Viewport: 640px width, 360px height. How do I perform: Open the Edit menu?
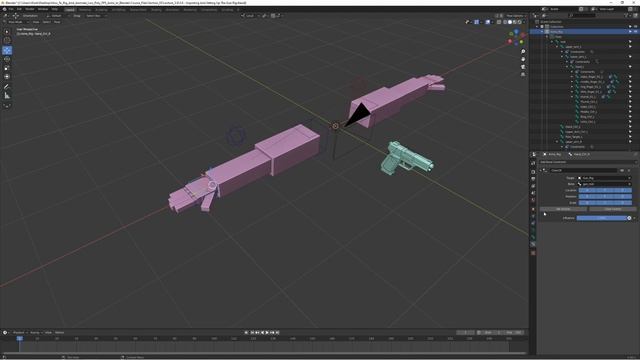click(19, 9)
